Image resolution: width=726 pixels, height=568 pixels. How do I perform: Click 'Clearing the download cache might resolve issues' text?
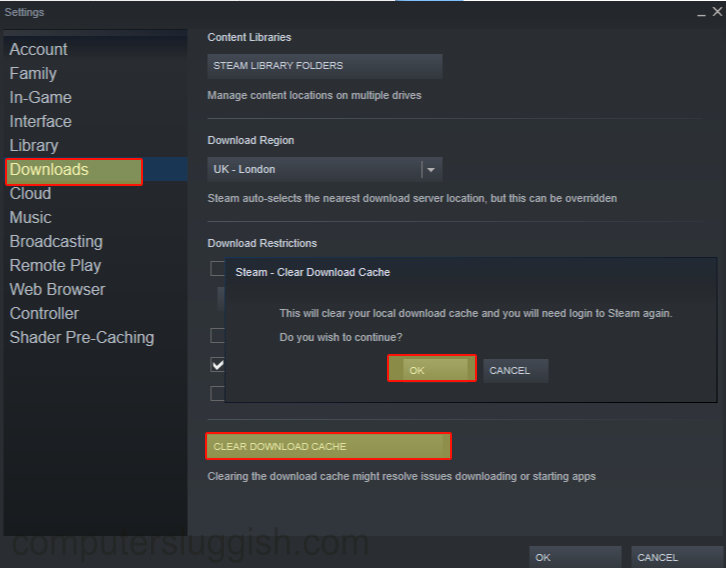click(x=401, y=476)
